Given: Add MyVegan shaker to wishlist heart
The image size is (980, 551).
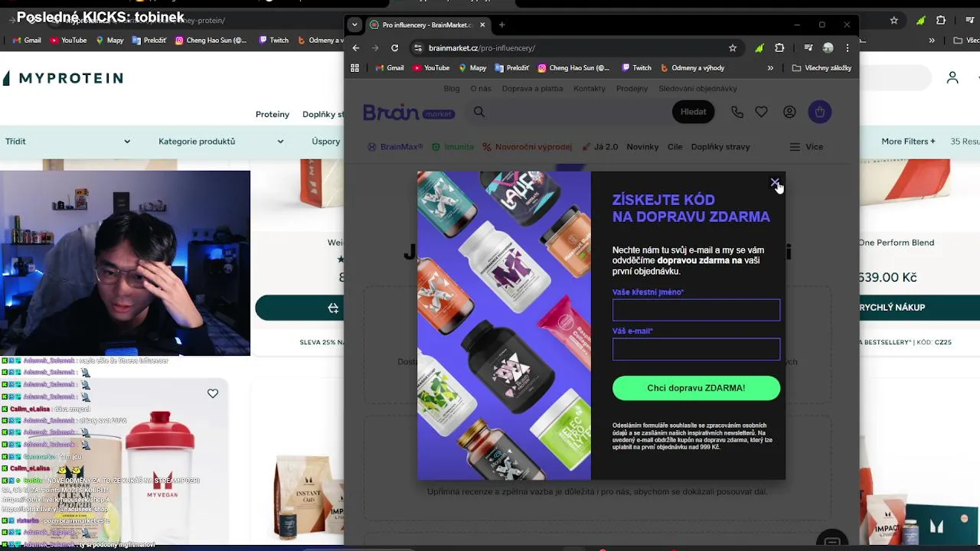Looking at the screenshot, I should point(213,393).
